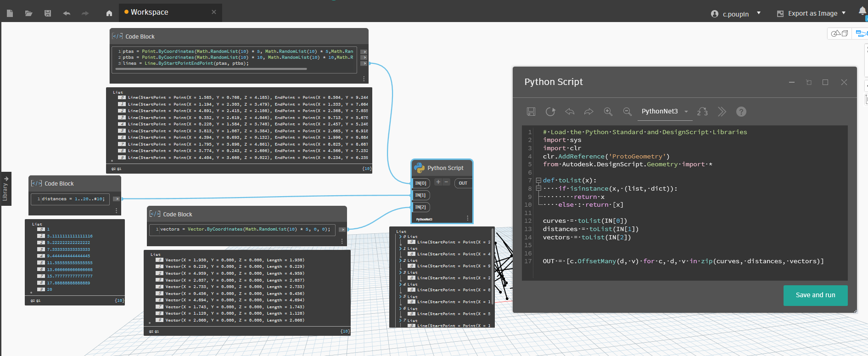
Task: Add an input port to Python Script node
Action: [x=438, y=182]
